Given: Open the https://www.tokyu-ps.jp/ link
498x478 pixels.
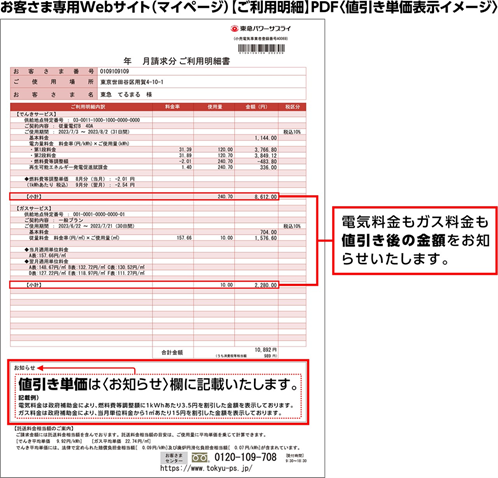Looking at the screenshot, I should 206,468.
